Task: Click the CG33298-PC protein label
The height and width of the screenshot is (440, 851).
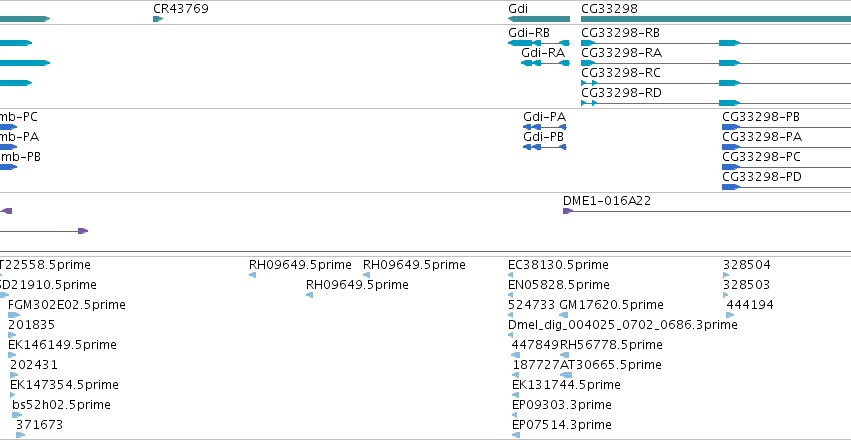Action: [761, 157]
